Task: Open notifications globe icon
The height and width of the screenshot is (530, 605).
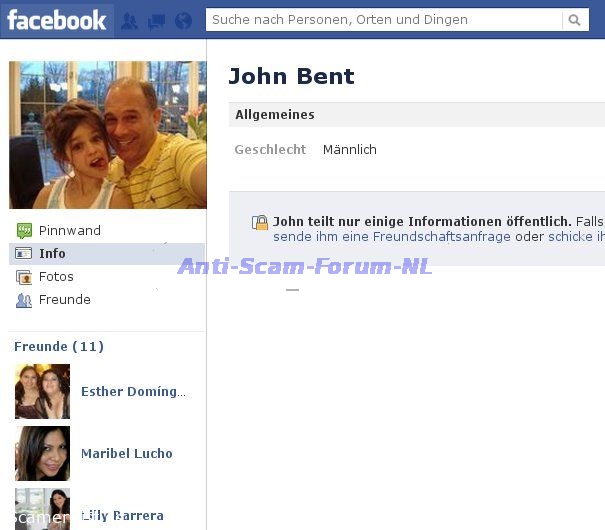Action: click(182, 20)
